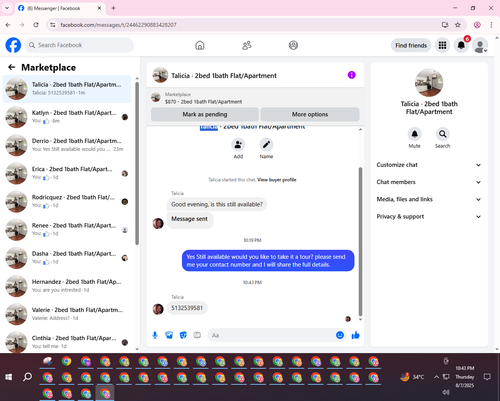500x401 pixels.
Task: Click the Facebook logo icon
Action: [x=13, y=45]
